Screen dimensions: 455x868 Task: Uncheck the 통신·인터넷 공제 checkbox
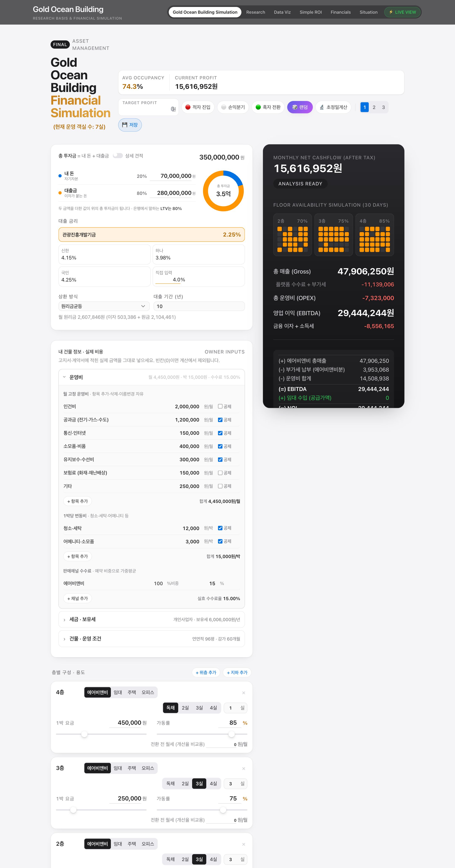pos(220,433)
